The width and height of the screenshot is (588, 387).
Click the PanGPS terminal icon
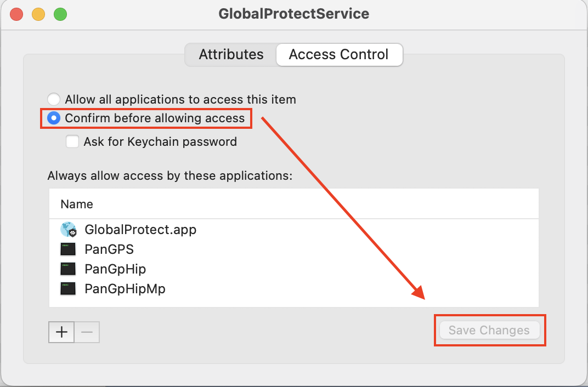pos(68,249)
